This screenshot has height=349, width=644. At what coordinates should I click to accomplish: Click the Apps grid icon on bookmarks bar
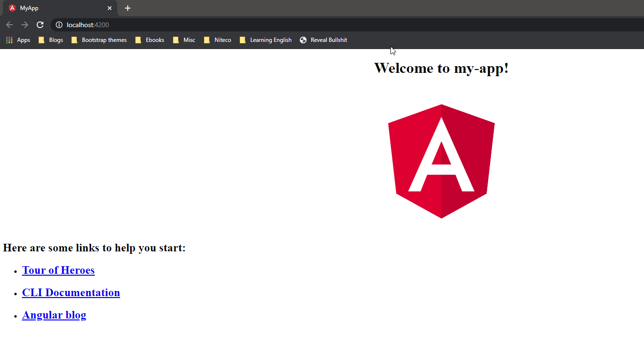tap(9, 40)
